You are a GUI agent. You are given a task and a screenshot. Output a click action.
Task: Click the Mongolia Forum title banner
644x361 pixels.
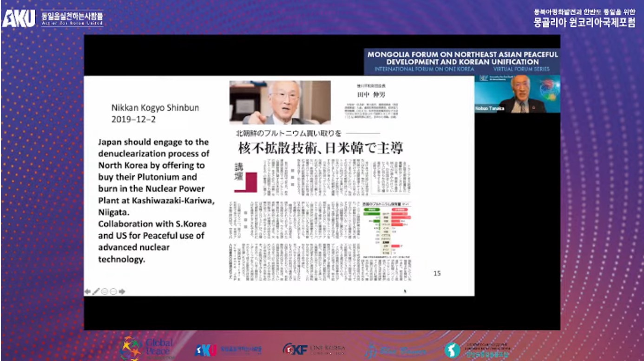pyautogui.click(x=462, y=61)
